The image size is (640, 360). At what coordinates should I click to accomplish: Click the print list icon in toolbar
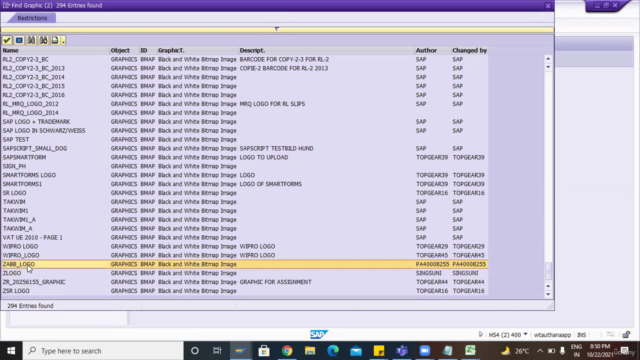point(55,40)
